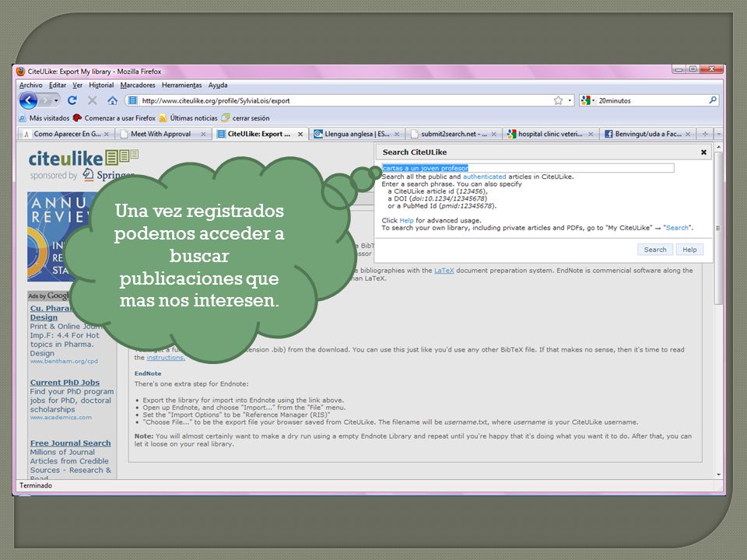747x560 pixels.
Task: Follow the 'authenticated' link
Action: [485, 177]
